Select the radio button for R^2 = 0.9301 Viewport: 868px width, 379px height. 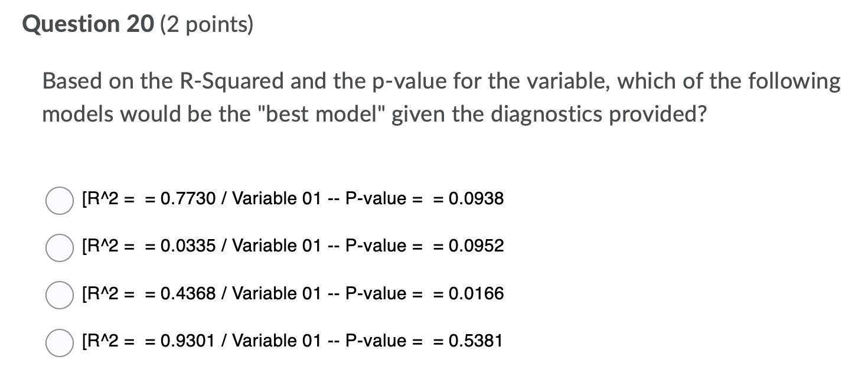point(59,342)
